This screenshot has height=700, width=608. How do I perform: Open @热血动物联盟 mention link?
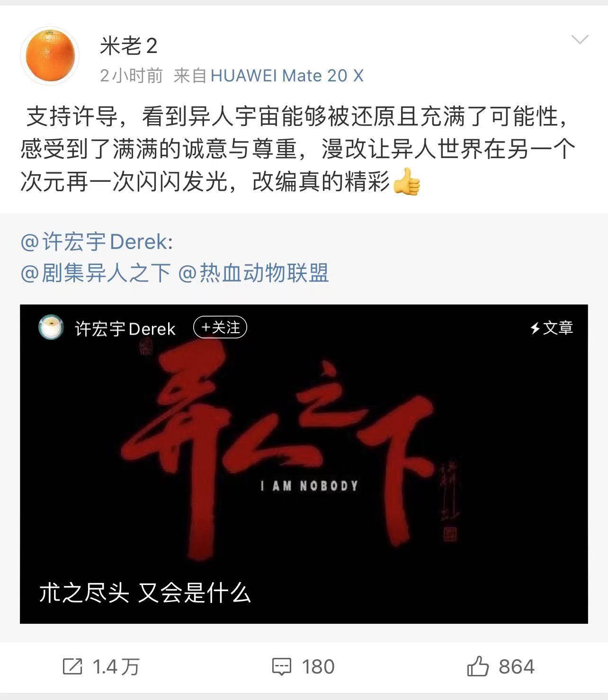point(253,273)
